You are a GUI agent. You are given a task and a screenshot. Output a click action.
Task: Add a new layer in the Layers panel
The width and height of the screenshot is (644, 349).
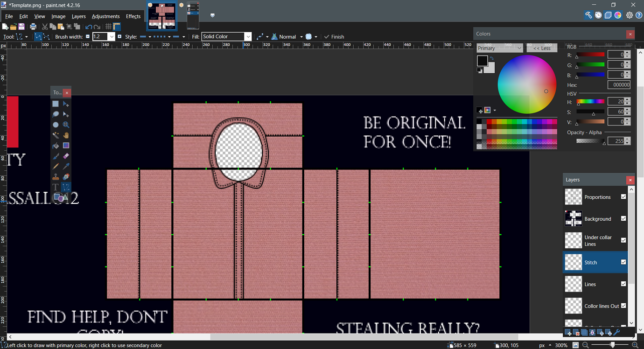[568, 332]
